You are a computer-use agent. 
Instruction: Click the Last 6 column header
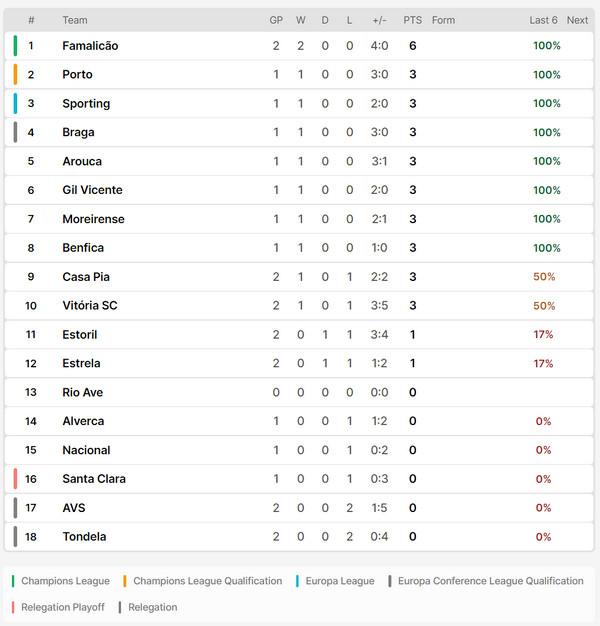click(543, 20)
